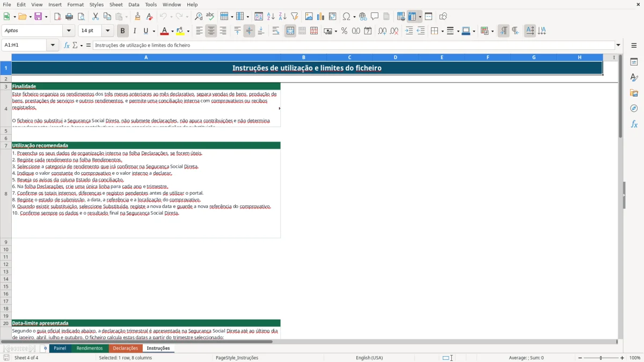The width and height of the screenshot is (644, 362).
Task: Format cell as percent
Action: pos(344,31)
